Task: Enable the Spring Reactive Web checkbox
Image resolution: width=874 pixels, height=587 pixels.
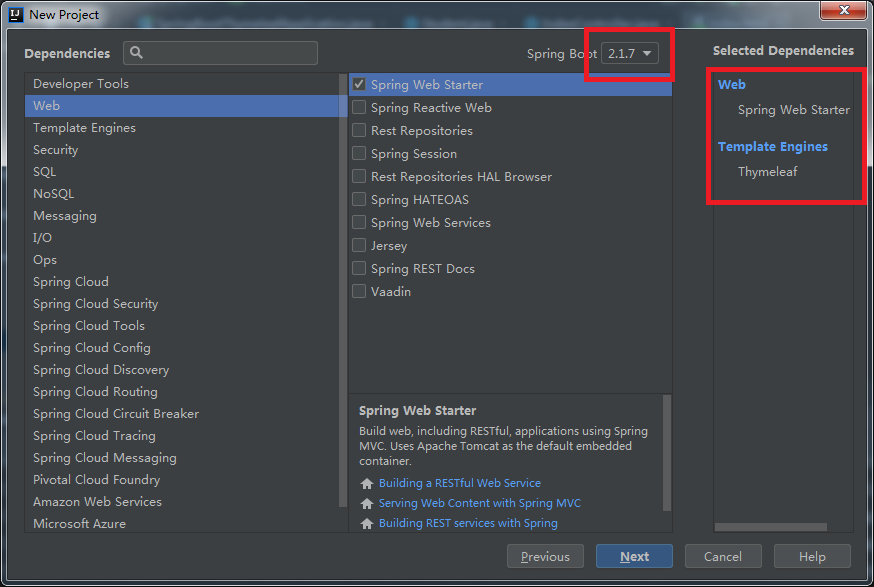Action: click(x=359, y=108)
